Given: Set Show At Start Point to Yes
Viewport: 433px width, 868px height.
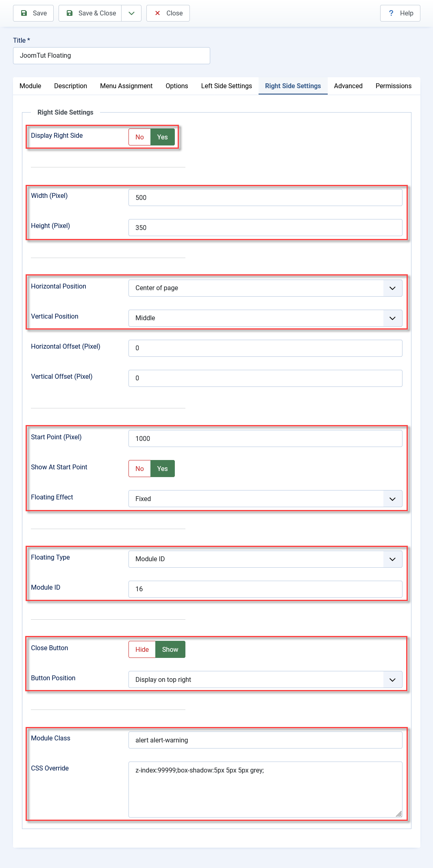Looking at the screenshot, I should [163, 469].
